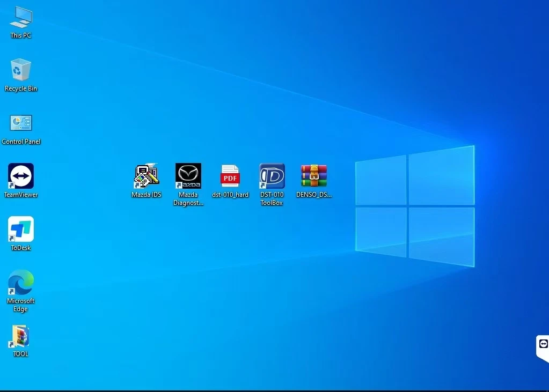Click the "Microsoft Edge" text label
Screen dimensions: 549x392
click(x=21, y=305)
